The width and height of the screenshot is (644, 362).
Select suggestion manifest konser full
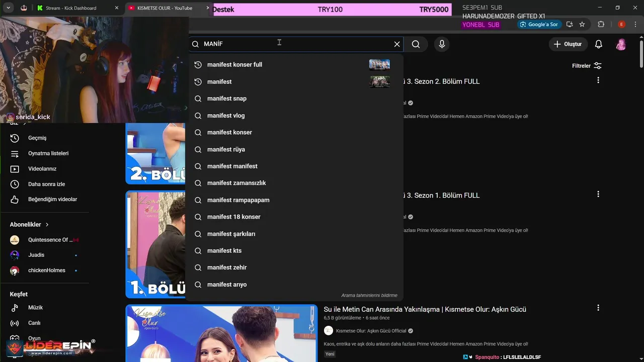click(294, 64)
